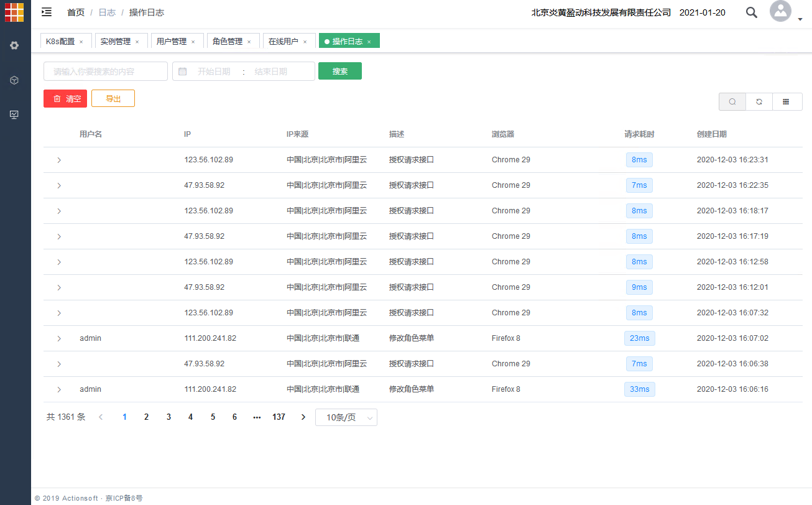Open the gear settings menu in sidebar
The height and width of the screenshot is (505, 812).
(14, 45)
